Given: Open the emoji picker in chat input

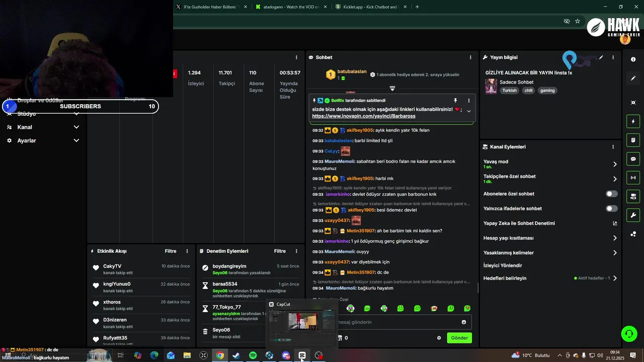Looking at the screenshot, I should pos(464,322).
